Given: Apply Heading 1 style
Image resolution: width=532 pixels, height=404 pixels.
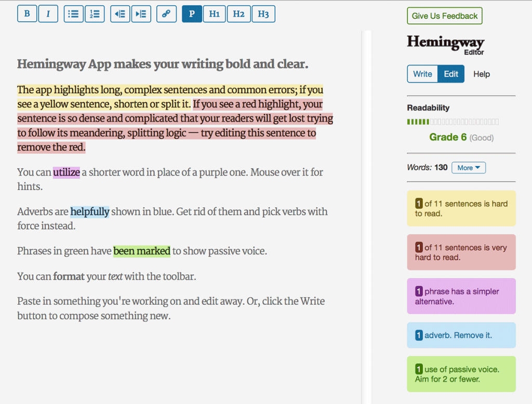Looking at the screenshot, I should pos(214,14).
